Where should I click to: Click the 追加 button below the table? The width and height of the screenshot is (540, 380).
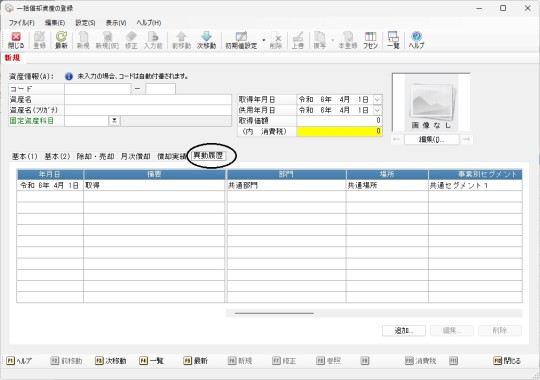pos(404,330)
